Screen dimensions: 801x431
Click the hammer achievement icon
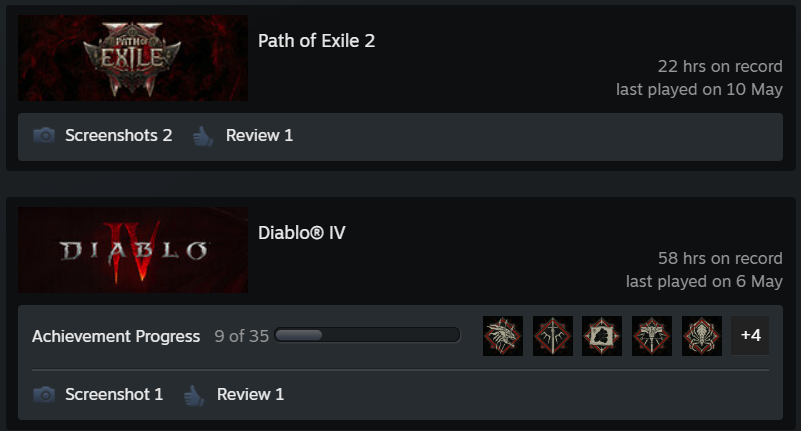[652, 336]
